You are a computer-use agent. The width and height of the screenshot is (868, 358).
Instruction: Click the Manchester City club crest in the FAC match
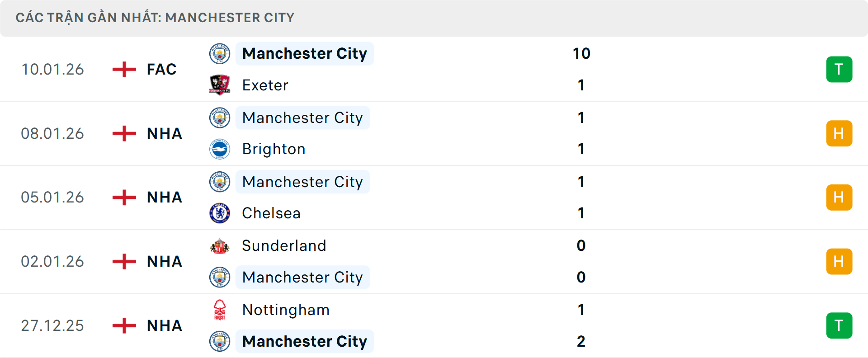[220, 53]
